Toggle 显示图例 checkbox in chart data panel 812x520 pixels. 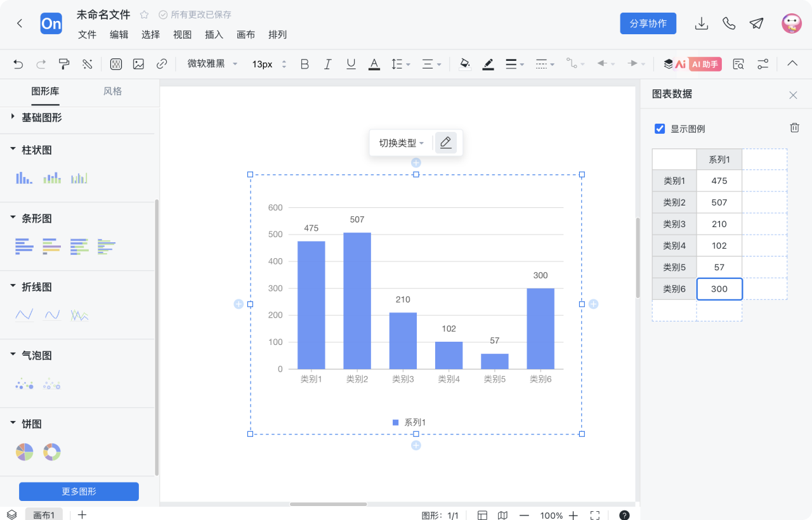pos(660,128)
